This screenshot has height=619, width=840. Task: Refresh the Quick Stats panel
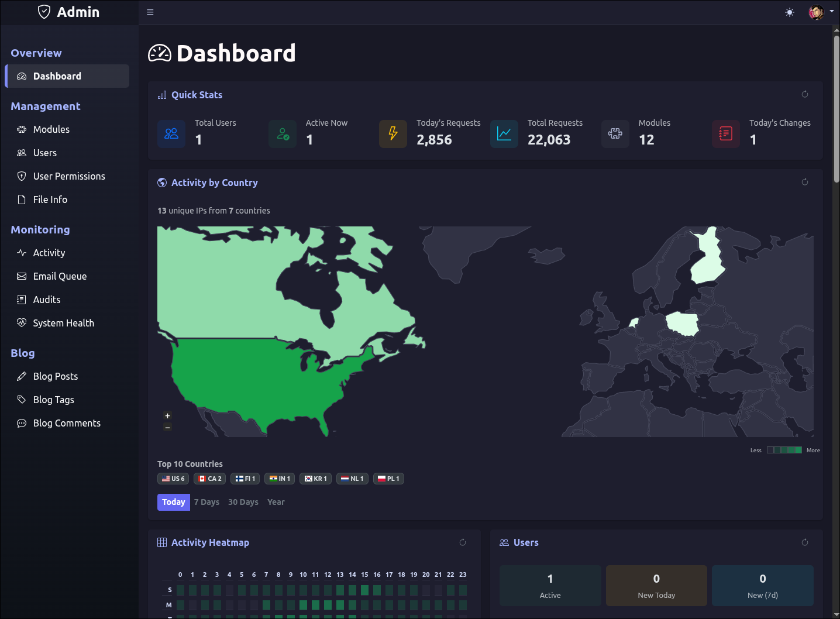805,94
